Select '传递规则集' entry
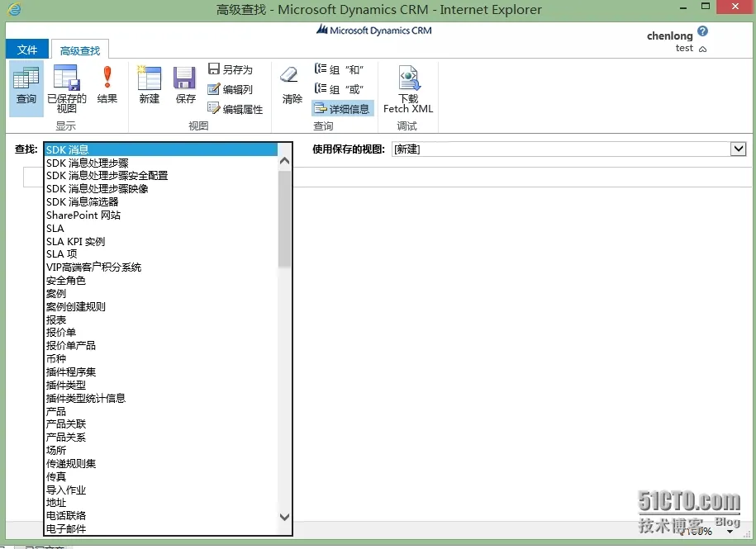This screenshot has width=756, height=549. (x=161, y=463)
